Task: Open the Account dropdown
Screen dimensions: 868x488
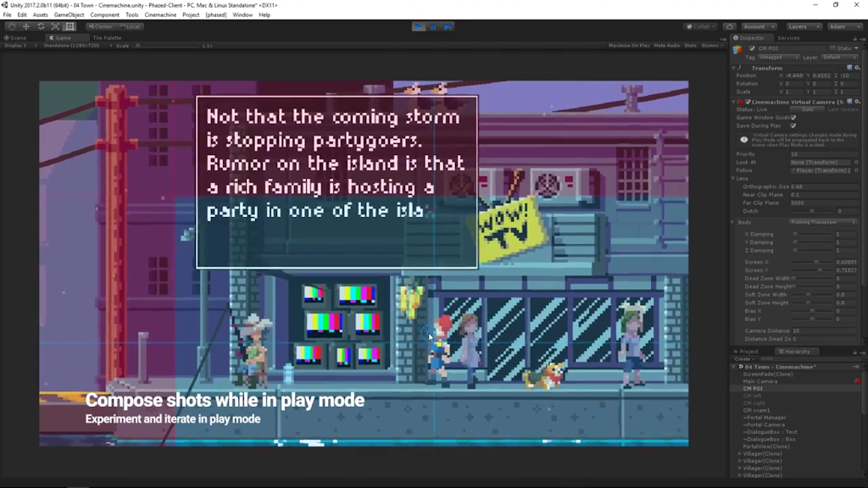Action: (x=758, y=26)
